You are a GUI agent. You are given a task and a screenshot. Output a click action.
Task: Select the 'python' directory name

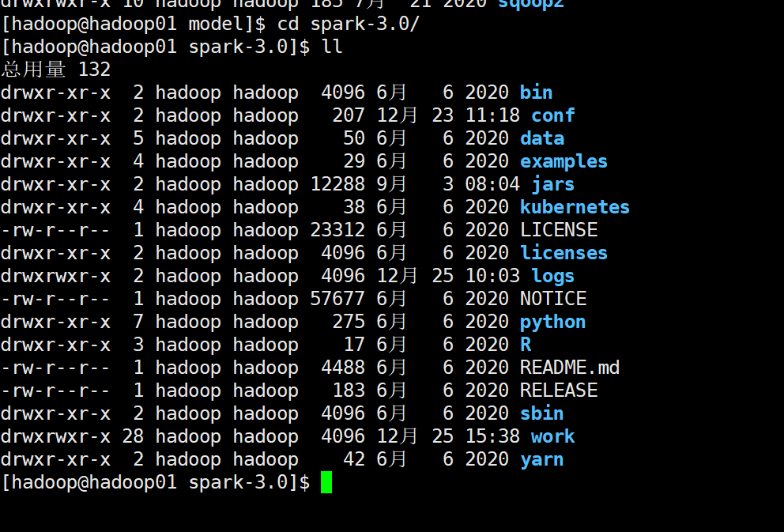(x=552, y=323)
